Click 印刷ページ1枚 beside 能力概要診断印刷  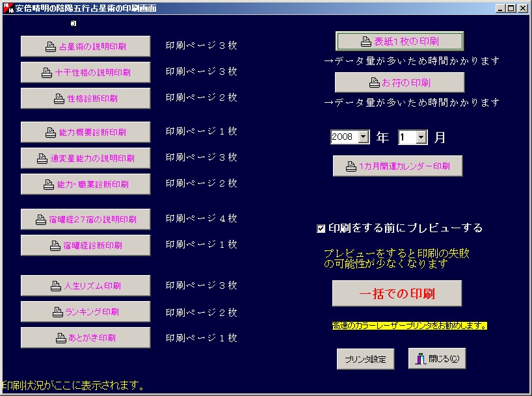pyautogui.click(x=201, y=131)
